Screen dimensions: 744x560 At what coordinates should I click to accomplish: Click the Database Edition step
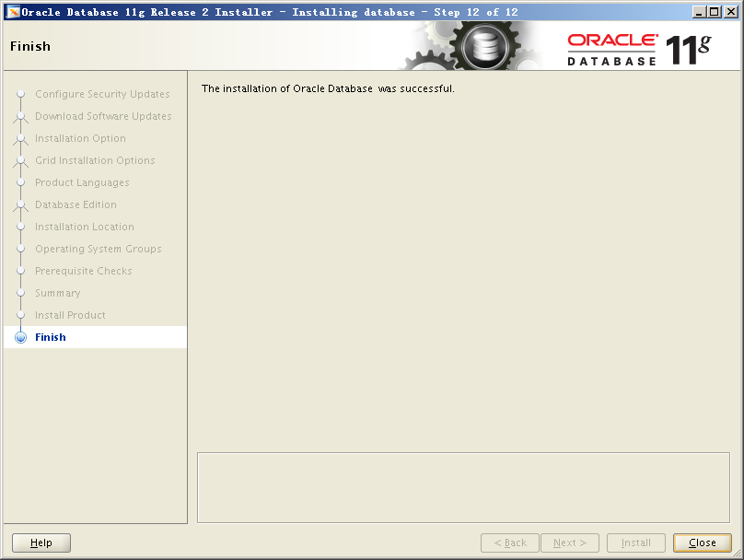(76, 204)
